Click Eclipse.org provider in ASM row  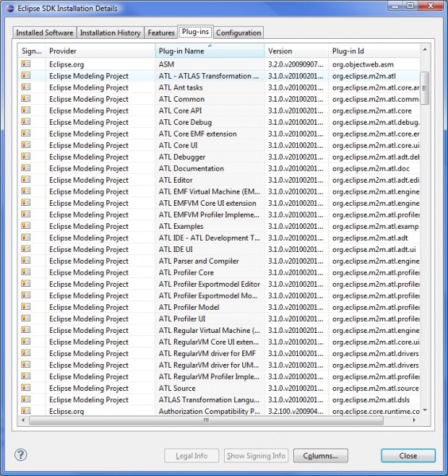click(67, 64)
